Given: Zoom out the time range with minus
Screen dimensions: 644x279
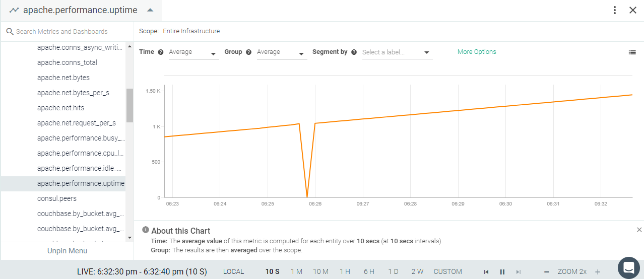Looking at the screenshot, I should coord(546,272).
